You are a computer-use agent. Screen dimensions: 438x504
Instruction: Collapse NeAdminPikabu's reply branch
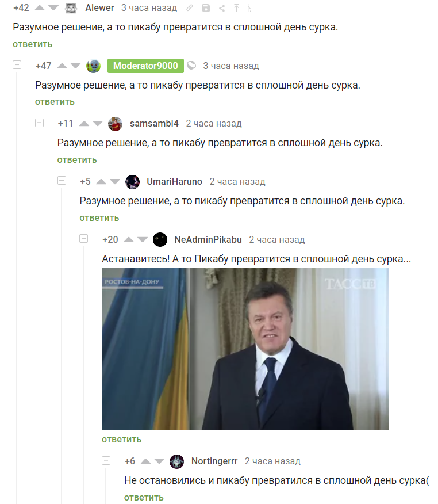[84, 239]
